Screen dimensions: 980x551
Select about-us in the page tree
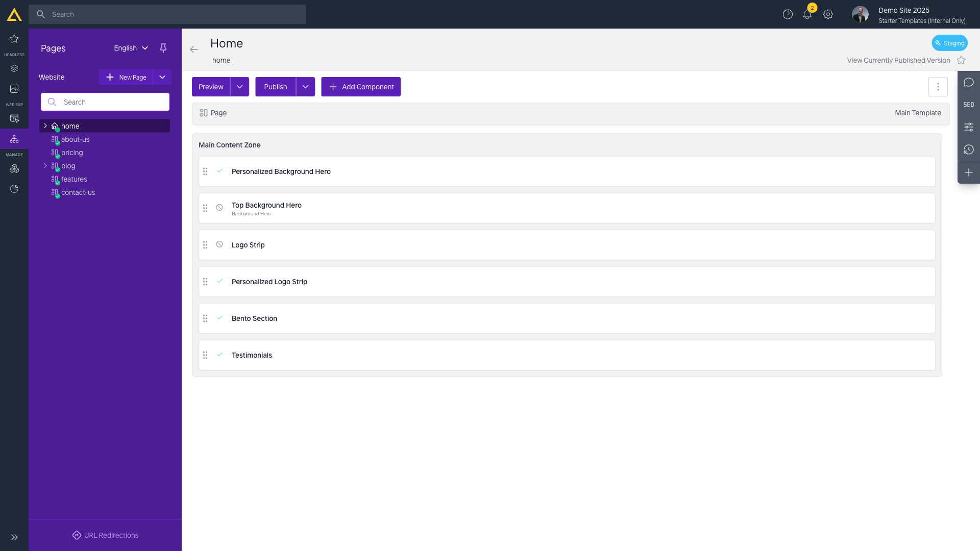click(x=75, y=139)
